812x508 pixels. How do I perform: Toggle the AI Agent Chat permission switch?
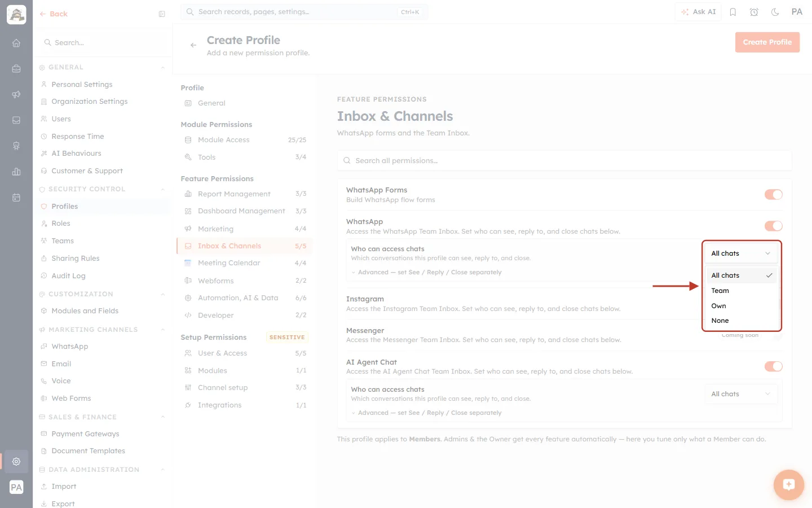coord(773,367)
